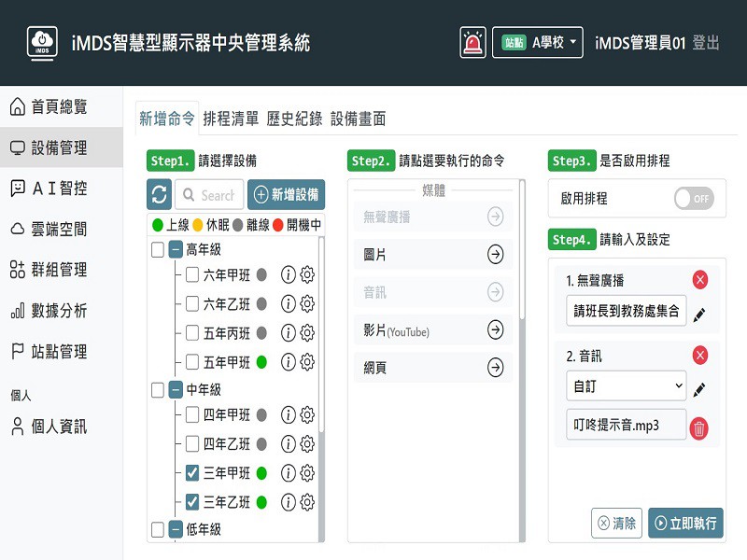The image size is (747, 560).
Task: Click the refresh device list icon
Action: [159, 195]
